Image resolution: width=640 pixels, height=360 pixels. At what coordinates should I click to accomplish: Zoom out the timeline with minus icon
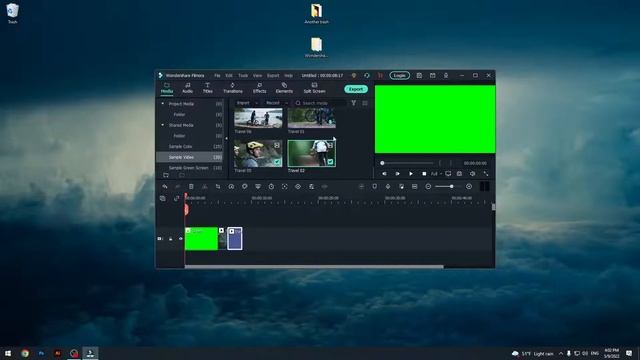click(x=428, y=187)
